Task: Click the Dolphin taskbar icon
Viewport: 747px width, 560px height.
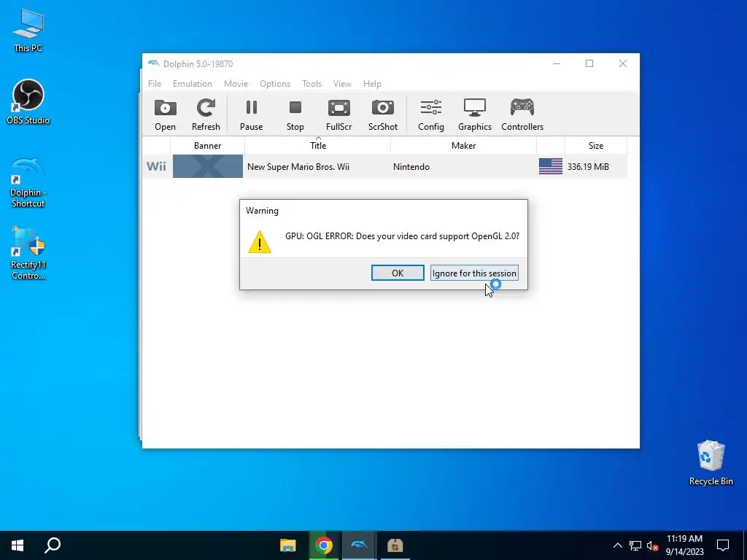Action: [x=359, y=545]
